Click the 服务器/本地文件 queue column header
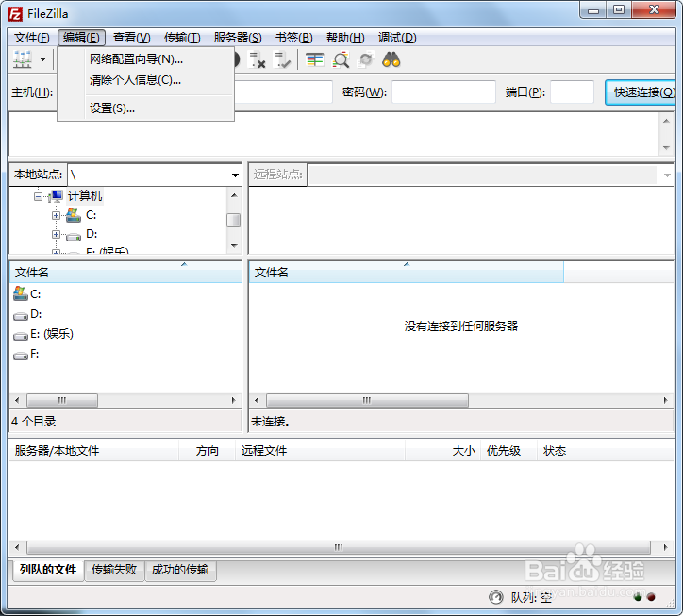This screenshot has width=683, height=616. point(93,451)
